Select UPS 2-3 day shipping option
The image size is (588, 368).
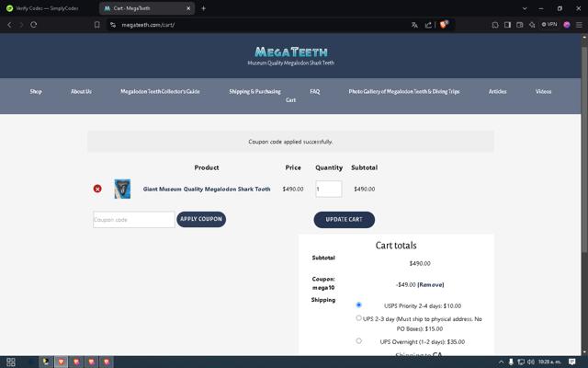(359, 318)
